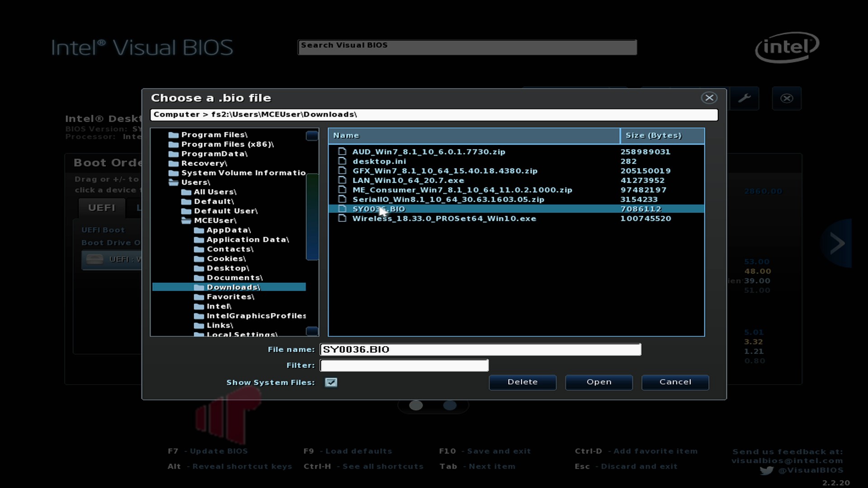The height and width of the screenshot is (488, 868).
Task: Sort files by Size (Bytes) column header
Action: click(x=662, y=136)
